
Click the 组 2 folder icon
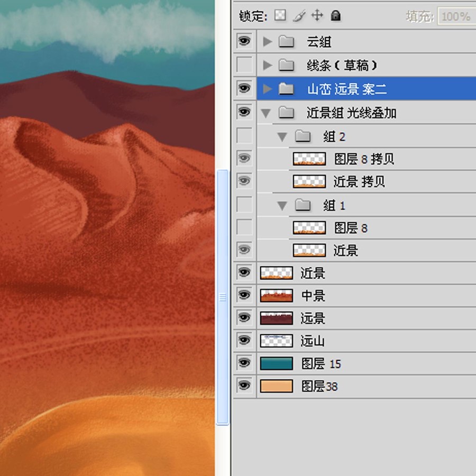pos(303,136)
